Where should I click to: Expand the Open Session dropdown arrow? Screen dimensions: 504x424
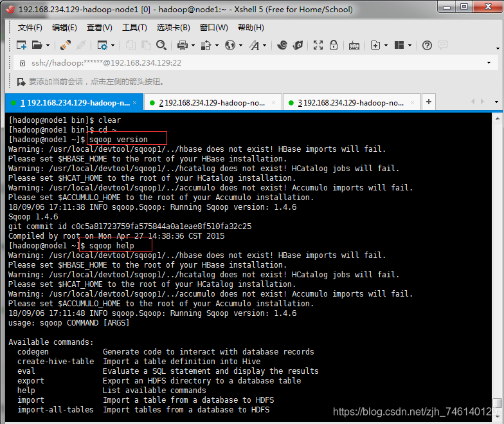coord(48,45)
